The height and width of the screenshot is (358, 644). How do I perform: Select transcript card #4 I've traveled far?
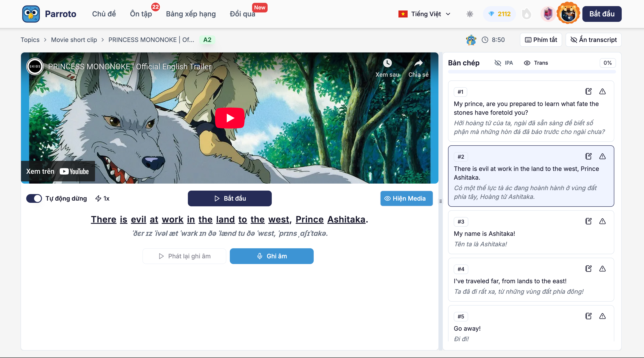[x=531, y=280]
